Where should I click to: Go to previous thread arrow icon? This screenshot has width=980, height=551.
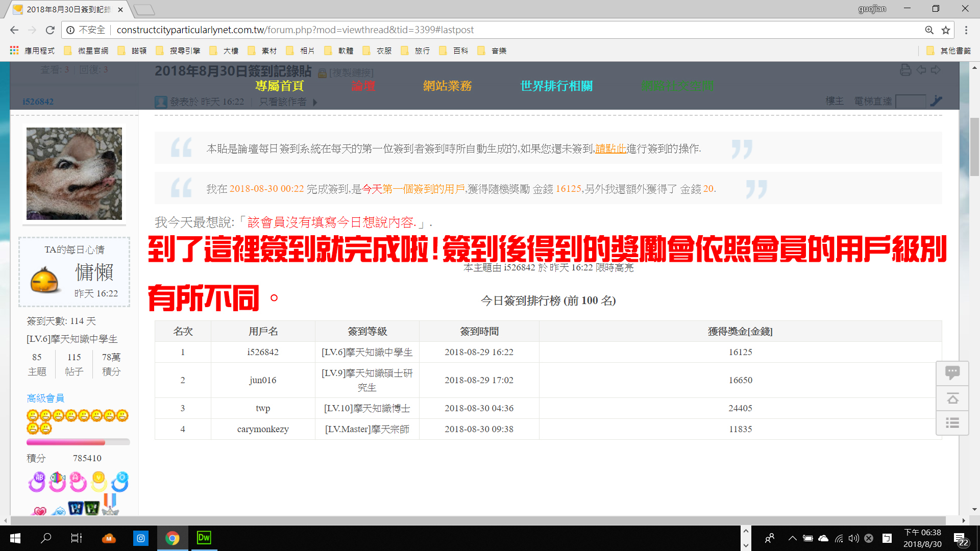click(x=921, y=70)
